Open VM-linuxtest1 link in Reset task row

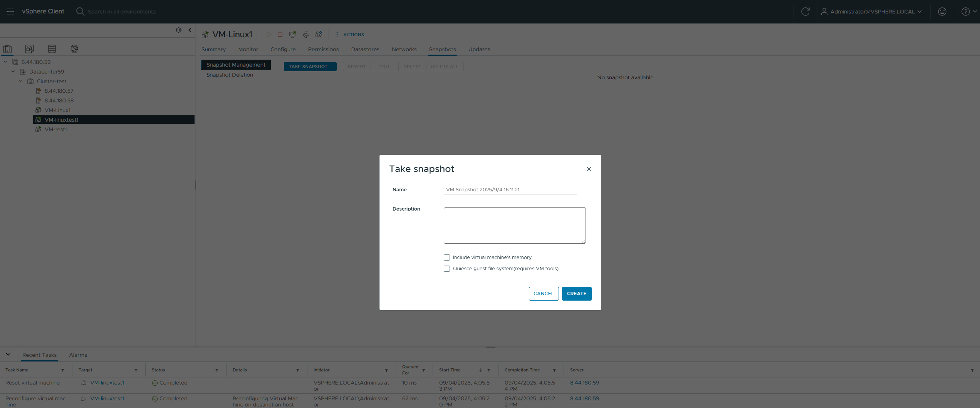107,383
